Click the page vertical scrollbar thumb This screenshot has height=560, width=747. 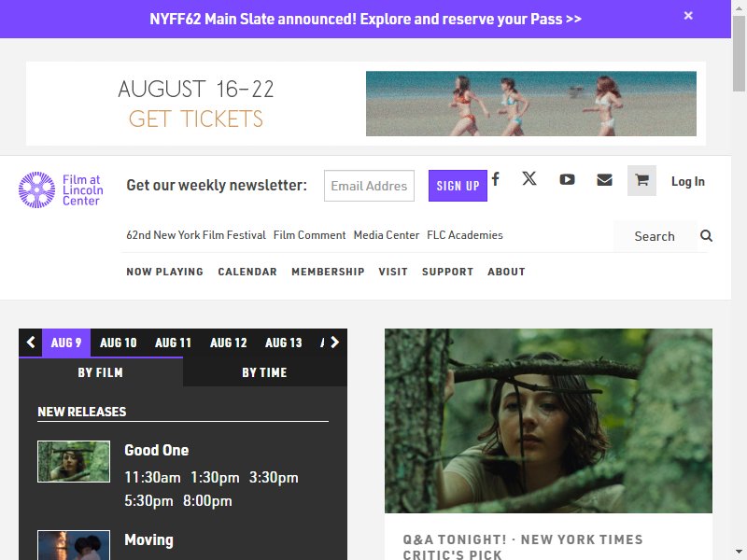pyautogui.click(x=739, y=52)
